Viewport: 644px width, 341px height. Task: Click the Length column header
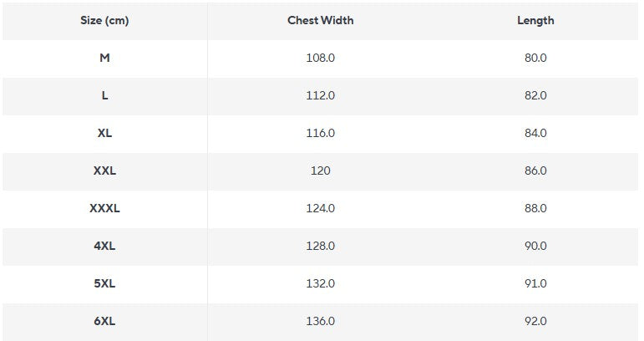click(535, 20)
